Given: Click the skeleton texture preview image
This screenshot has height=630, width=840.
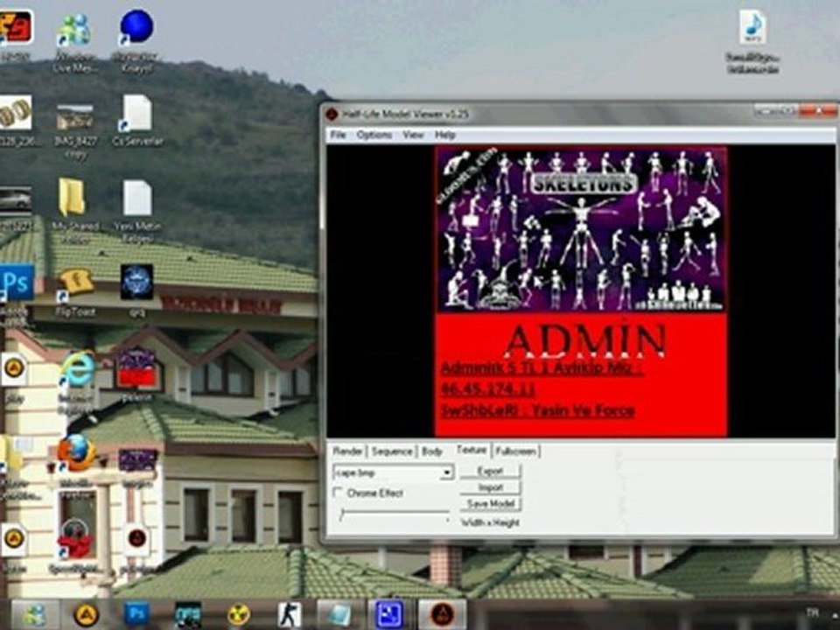Looking at the screenshot, I should 581,228.
